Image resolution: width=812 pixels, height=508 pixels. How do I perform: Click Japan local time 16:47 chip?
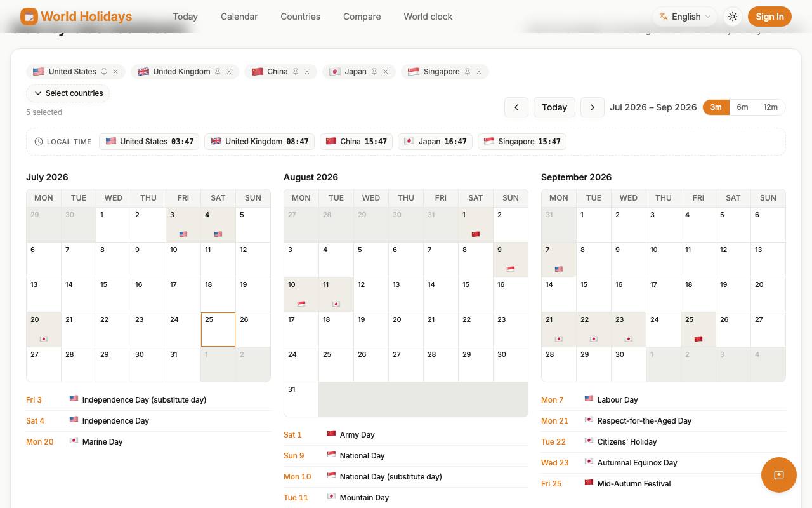(435, 142)
